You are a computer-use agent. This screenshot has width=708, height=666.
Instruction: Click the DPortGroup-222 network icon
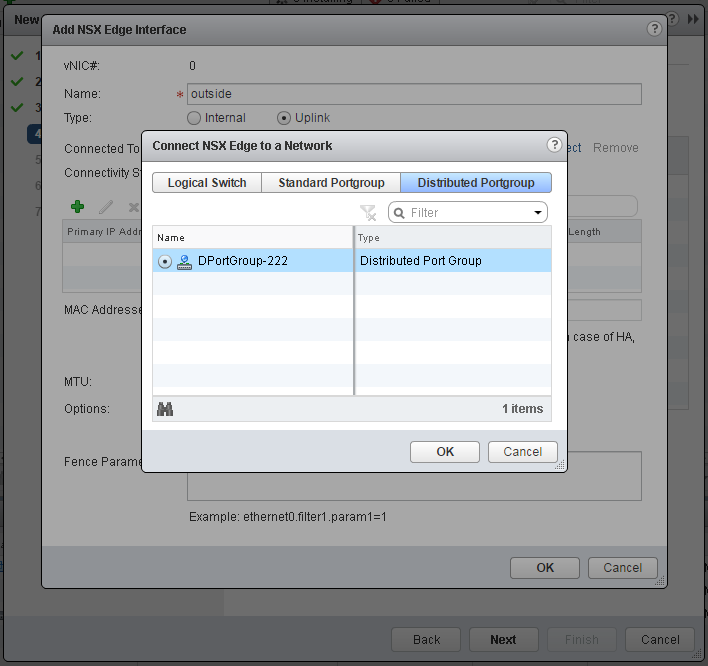click(x=184, y=261)
